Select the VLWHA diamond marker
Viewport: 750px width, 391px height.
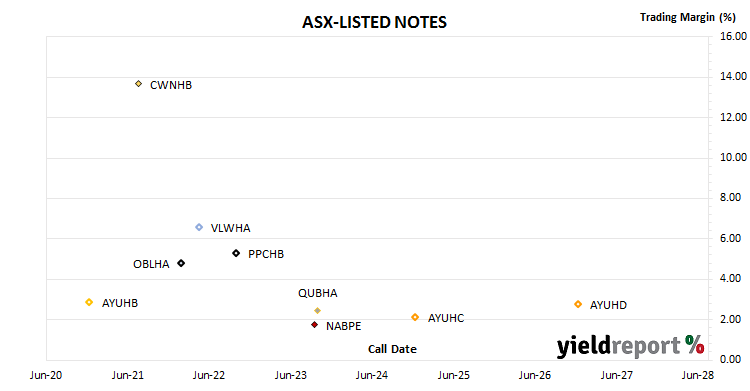click(199, 227)
